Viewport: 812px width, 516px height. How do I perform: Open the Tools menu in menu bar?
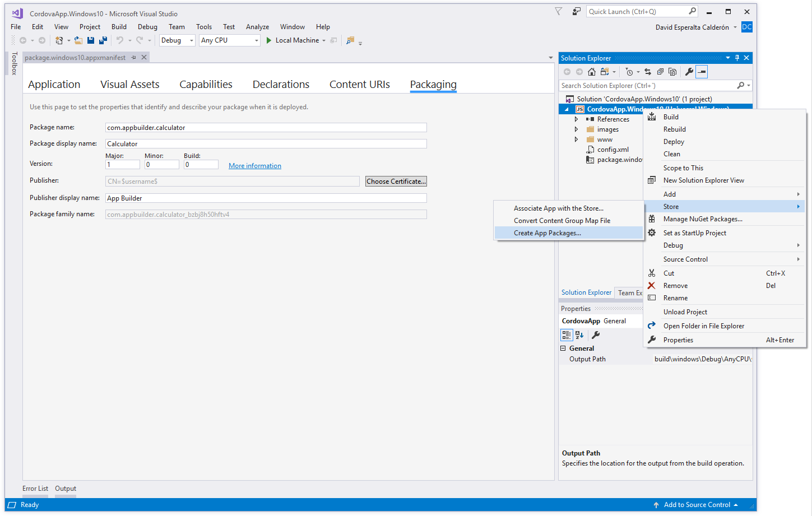pyautogui.click(x=204, y=27)
